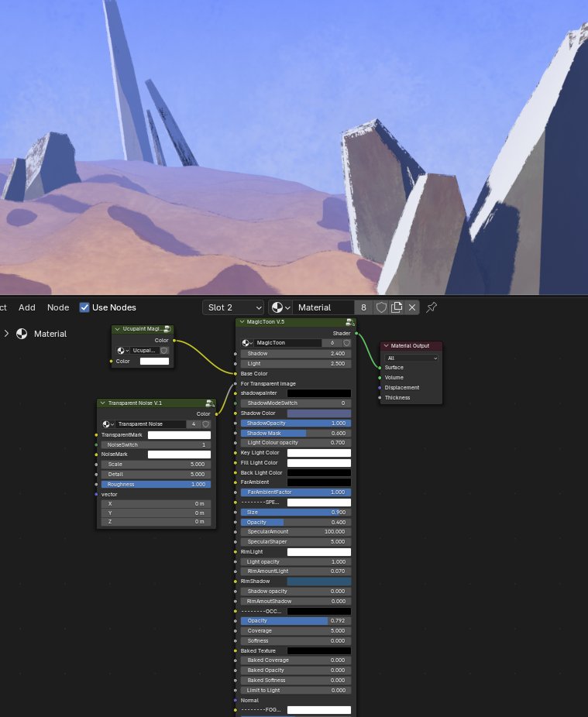Adjust the ShadowOpacity slider

[296, 424]
